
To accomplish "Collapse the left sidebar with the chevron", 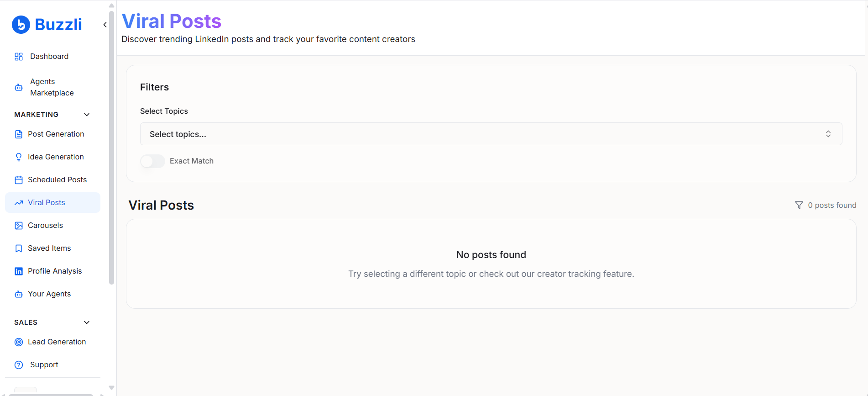I will coord(105,24).
